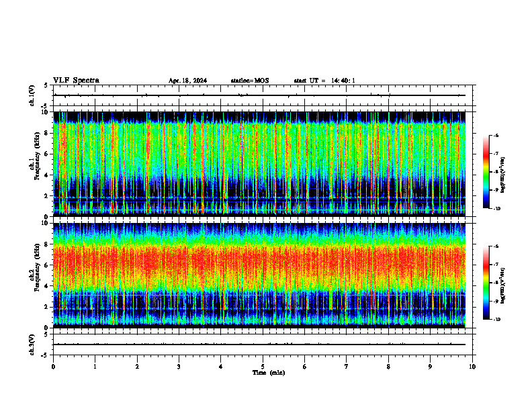Click the "Time (min)" axis label
Image resolution: width=532 pixels, height=411 pixels.
click(x=269, y=373)
